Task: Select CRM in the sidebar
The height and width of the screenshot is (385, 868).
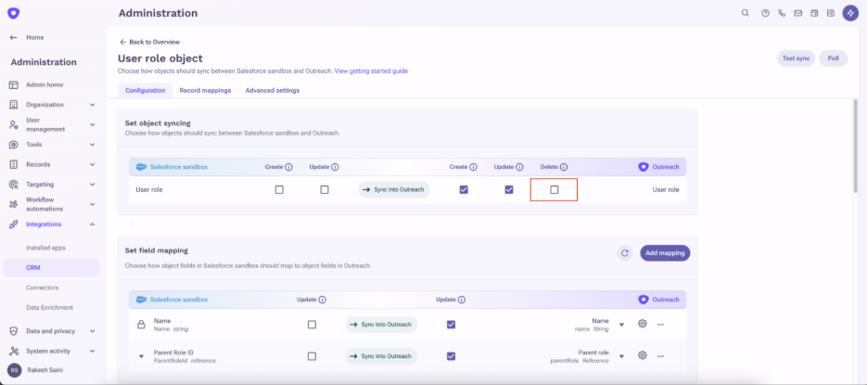Action: point(52,267)
